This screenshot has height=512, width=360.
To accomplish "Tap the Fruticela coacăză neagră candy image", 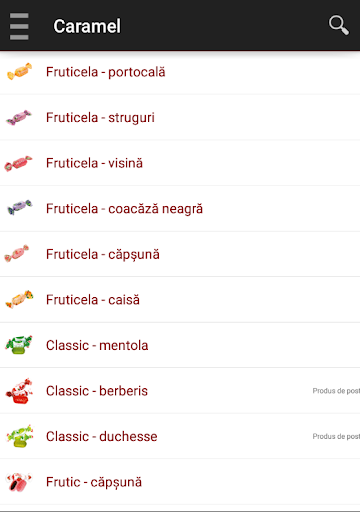I will pos(20,208).
